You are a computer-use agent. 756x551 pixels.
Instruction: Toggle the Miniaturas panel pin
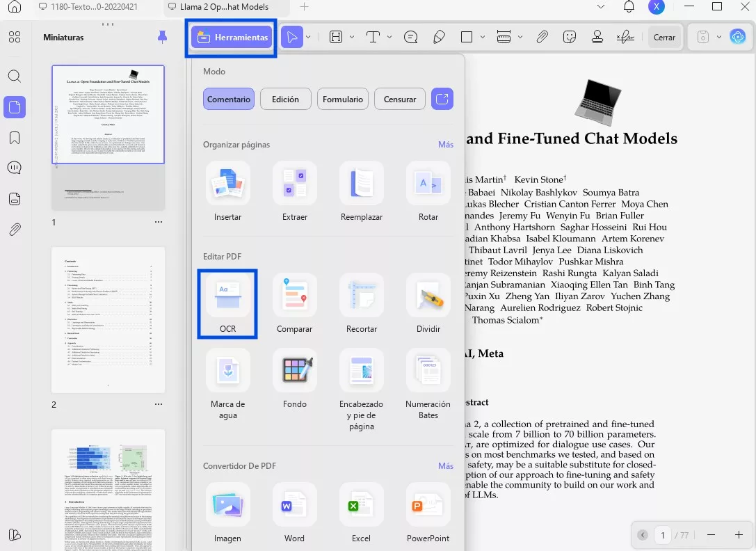(x=162, y=38)
